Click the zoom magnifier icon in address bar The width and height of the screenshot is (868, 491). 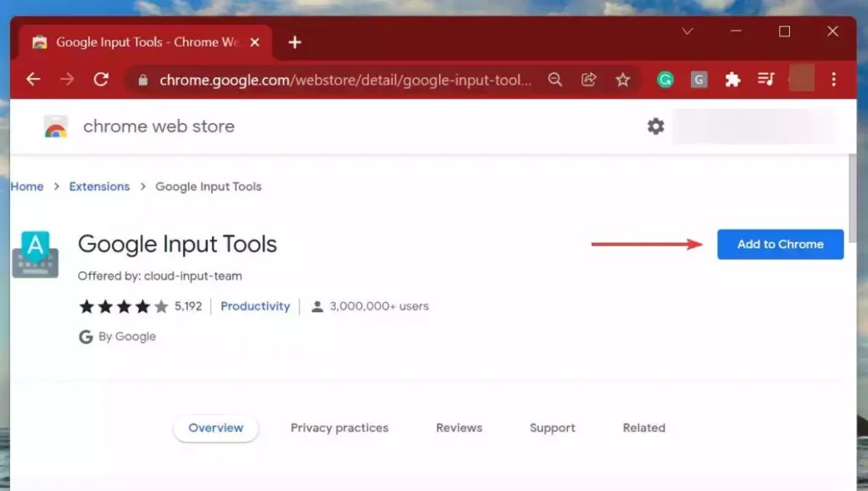coord(555,79)
